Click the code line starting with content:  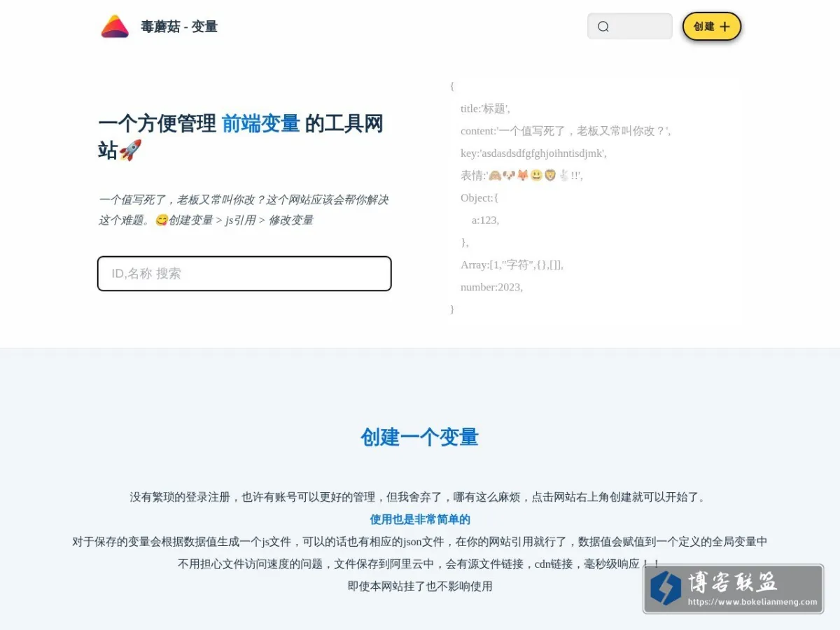[x=566, y=131]
